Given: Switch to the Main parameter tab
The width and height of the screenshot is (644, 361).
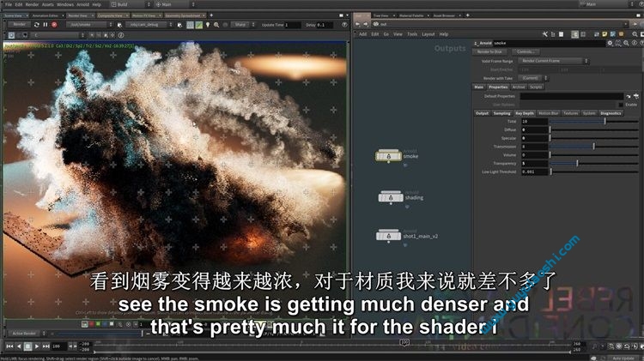Looking at the screenshot, I should pyautogui.click(x=479, y=87).
